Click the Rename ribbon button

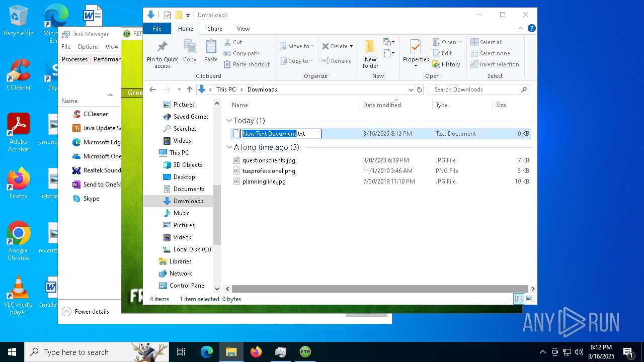point(337,61)
